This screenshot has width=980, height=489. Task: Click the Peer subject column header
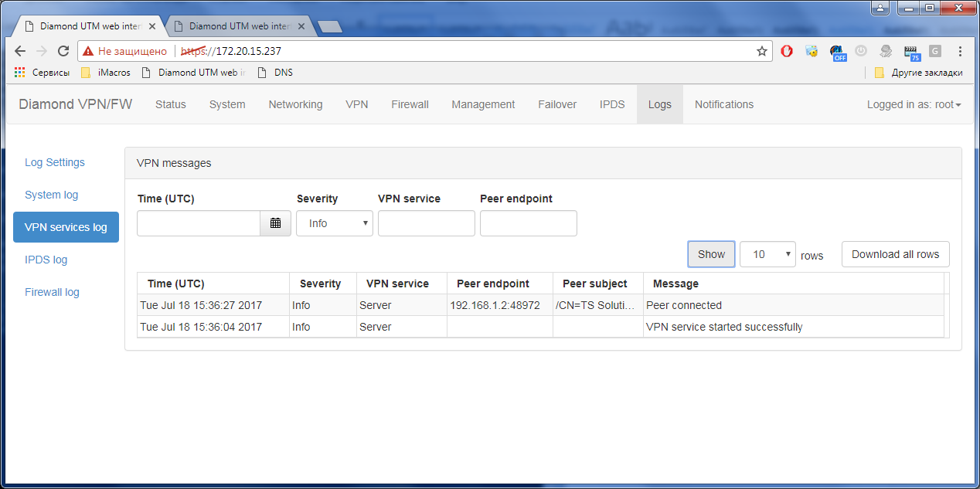(x=598, y=284)
